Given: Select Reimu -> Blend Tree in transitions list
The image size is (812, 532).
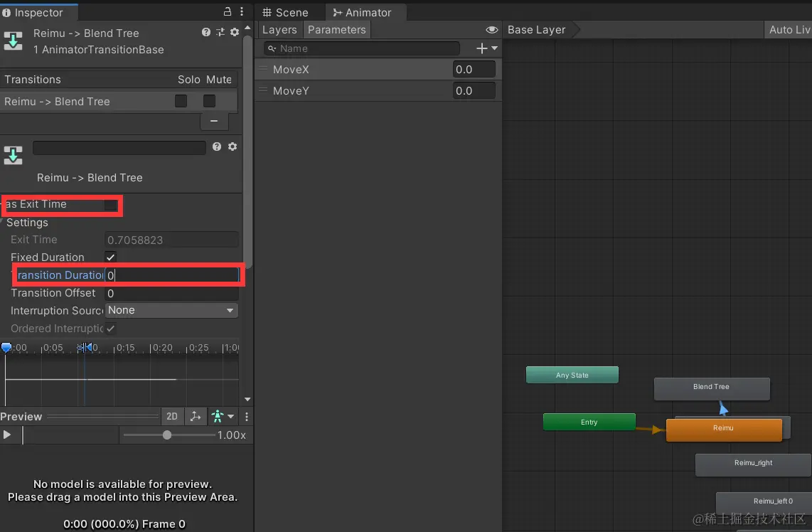Looking at the screenshot, I should pos(119,102).
